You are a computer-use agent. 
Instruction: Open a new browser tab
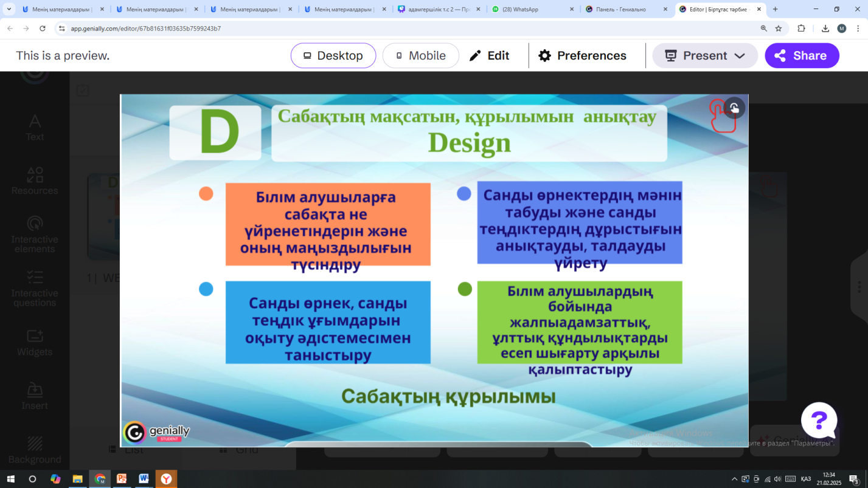tap(775, 9)
